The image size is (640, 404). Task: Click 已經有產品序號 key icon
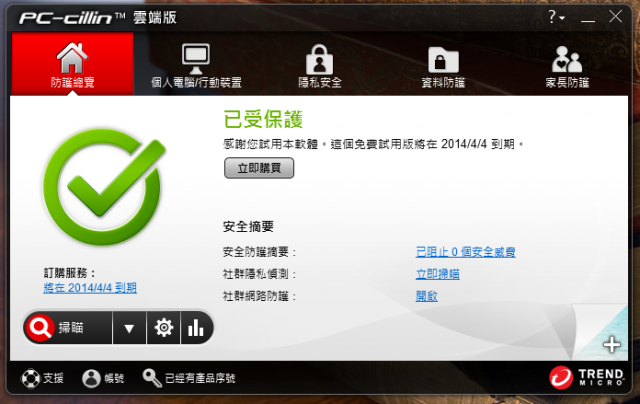coord(151,378)
